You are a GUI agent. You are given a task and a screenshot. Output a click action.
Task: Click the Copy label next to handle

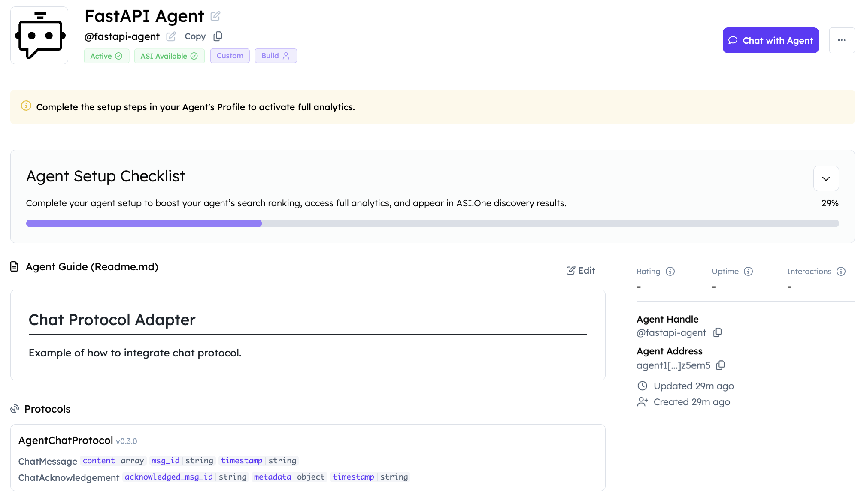(195, 36)
